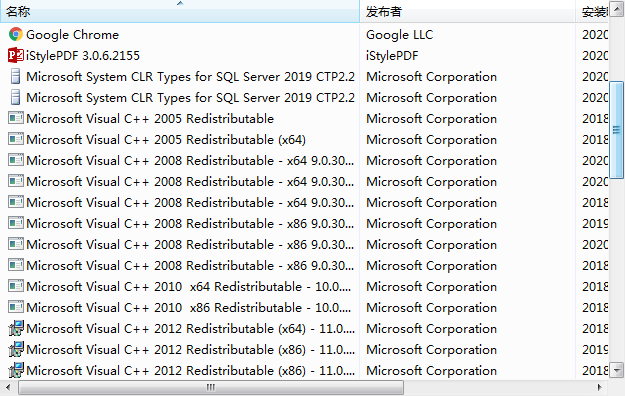Click icon beside Visual C++ 2005 Redistributable without the (x64) suffix

(16, 118)
